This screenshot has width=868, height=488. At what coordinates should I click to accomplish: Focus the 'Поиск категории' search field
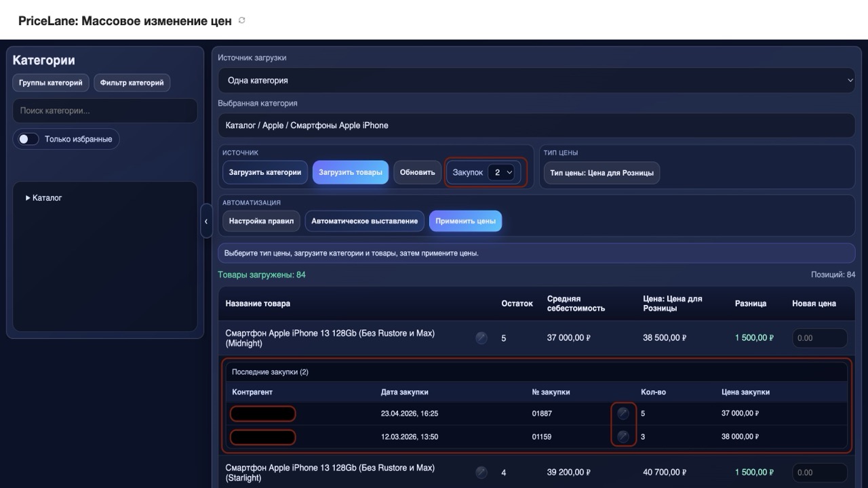[x=105, y=110]
